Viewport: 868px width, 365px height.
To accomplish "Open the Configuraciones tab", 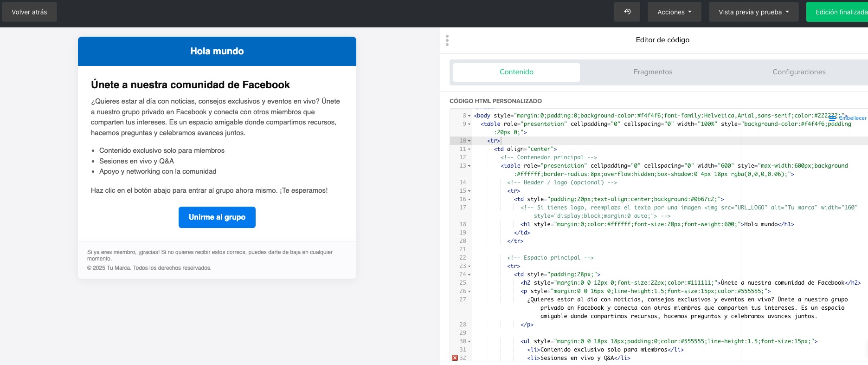I will pyautogui.click(x=799, y=72).
